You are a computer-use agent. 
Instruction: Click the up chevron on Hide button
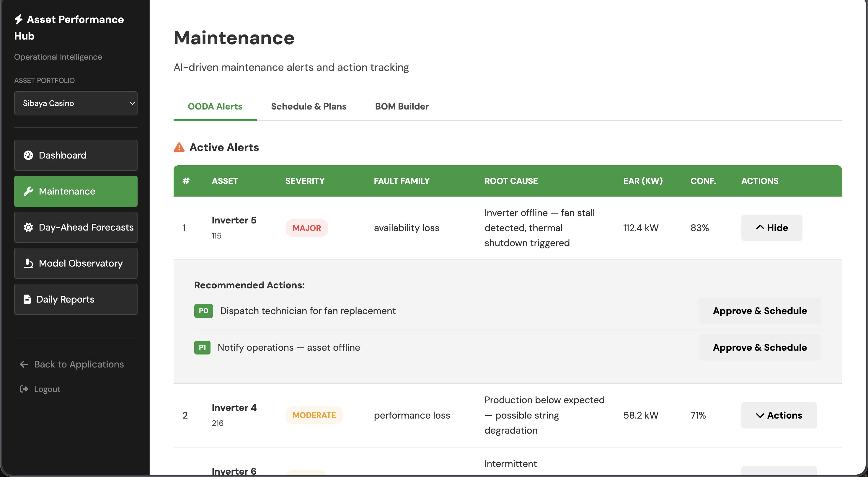tap(760, 227)
